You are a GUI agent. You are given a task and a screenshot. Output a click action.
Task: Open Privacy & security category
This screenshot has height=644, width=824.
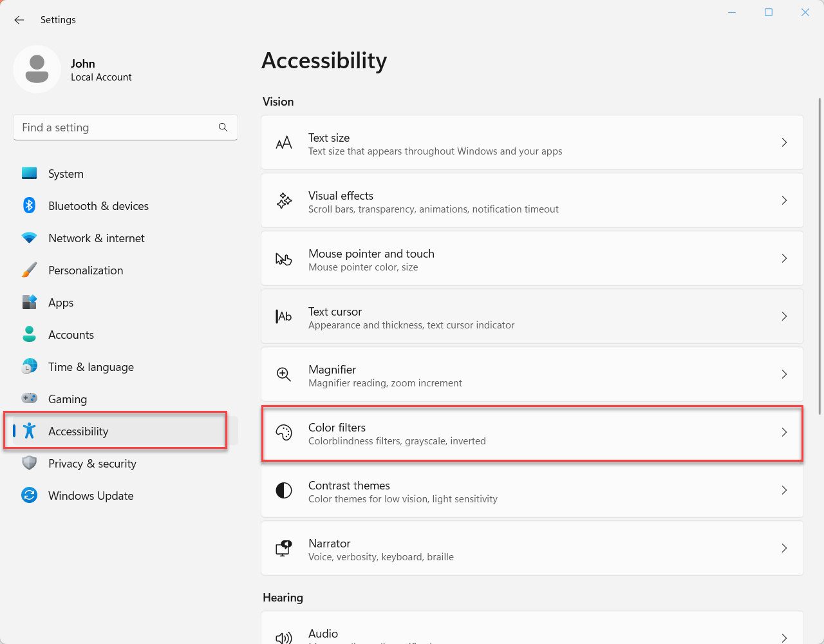pyautogui.click(x=126, y=463)
